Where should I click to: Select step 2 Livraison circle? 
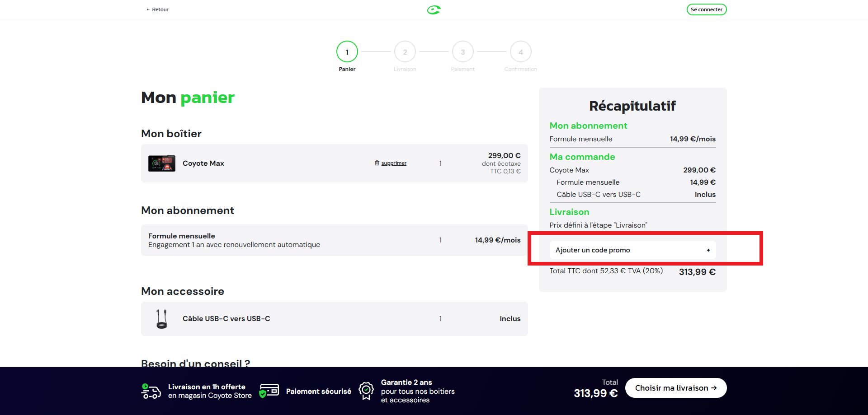405,52
